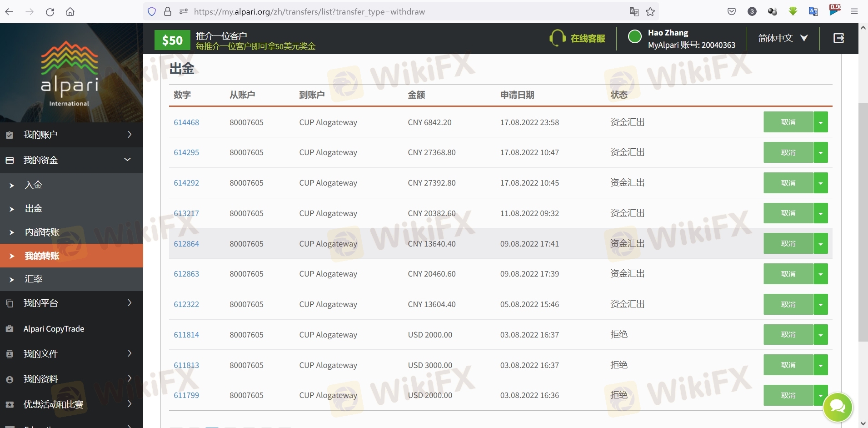Go to browser home page icon
868x428 pixels.
[x=70, y=12]
